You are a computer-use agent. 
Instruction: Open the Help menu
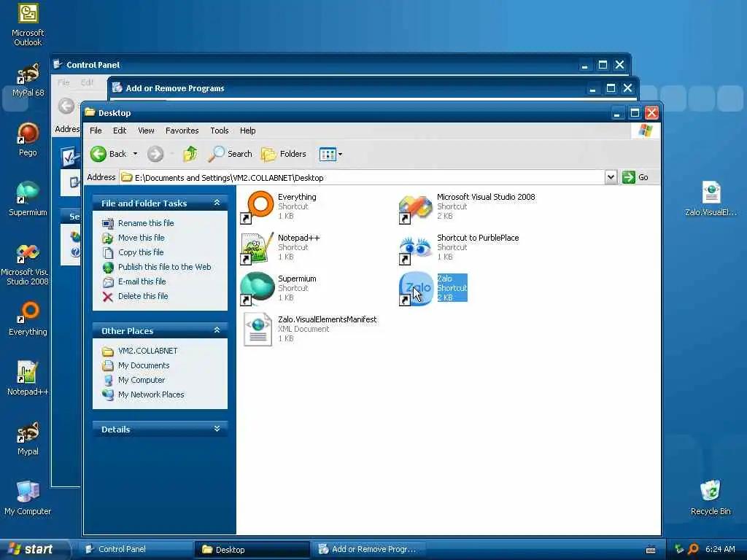tap(248, 131)
